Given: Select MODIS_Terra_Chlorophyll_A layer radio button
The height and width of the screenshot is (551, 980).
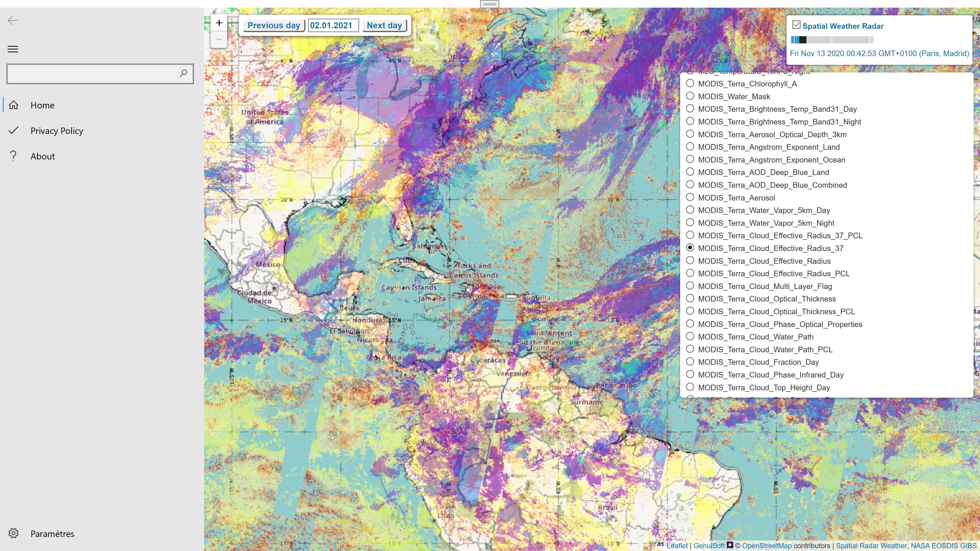Looking at the screenshot, I should tap(690, 83).
